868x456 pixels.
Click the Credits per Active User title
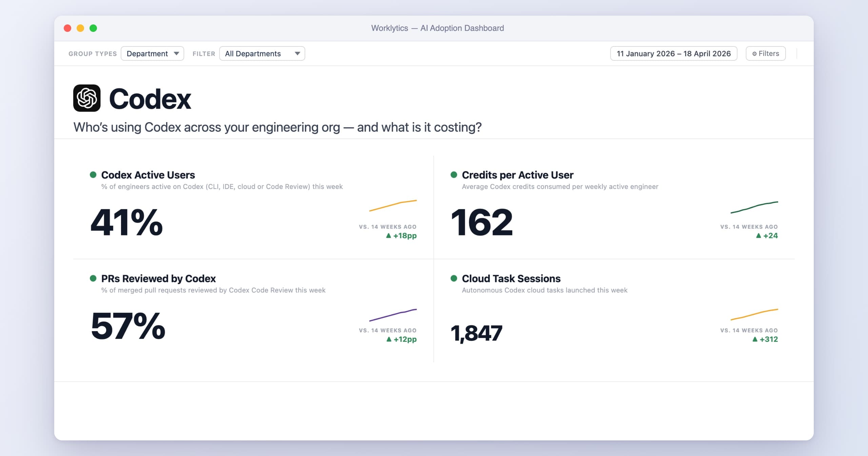518,175
